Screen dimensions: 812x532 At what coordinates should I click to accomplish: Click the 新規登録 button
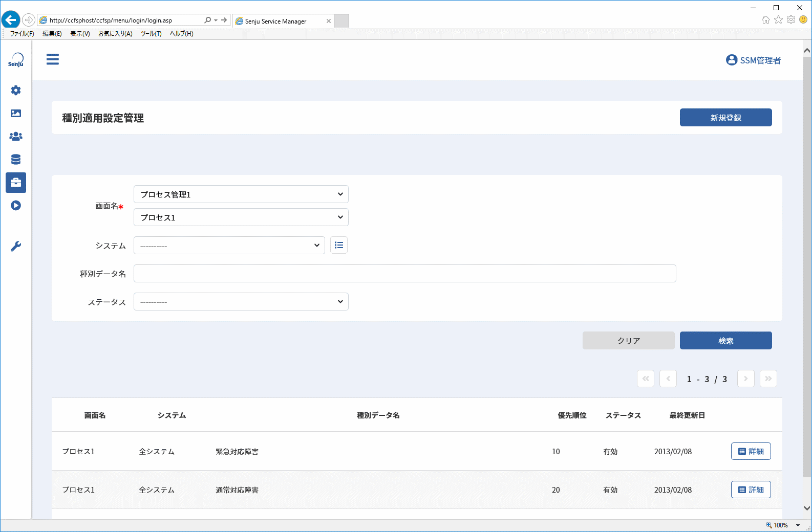pyautogui.click(x=726, y=118)
